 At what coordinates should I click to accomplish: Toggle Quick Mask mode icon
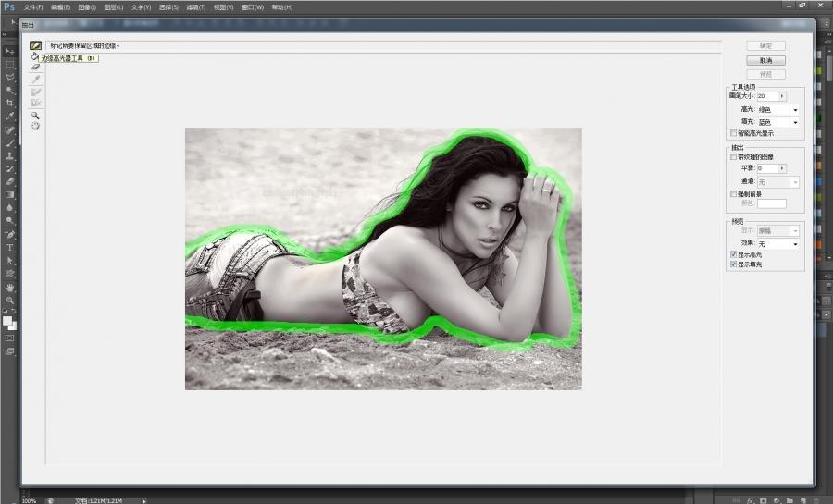pyautogui.click(x=9, y=338)
